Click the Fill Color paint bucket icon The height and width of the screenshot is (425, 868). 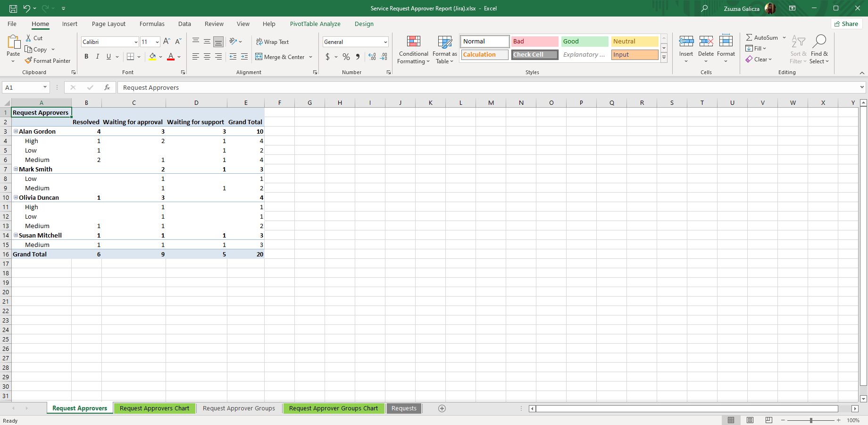click(152, 57)
